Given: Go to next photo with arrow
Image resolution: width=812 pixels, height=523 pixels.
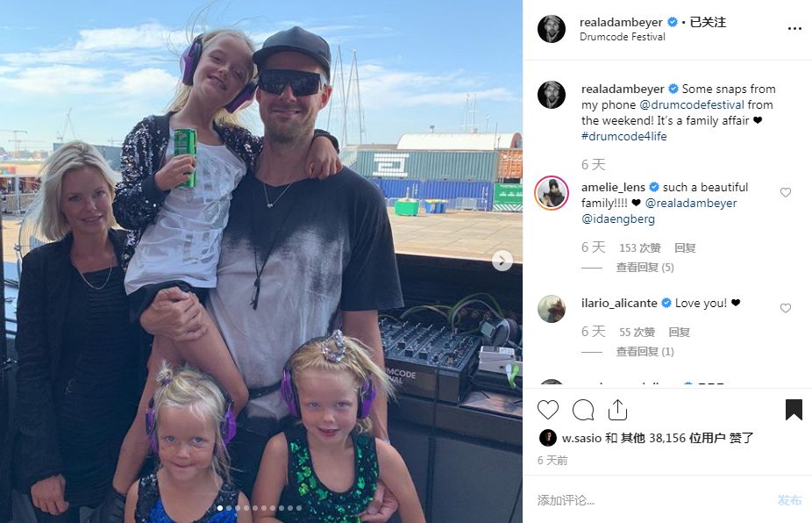Looking at the screenshot, I should [502, 261].
